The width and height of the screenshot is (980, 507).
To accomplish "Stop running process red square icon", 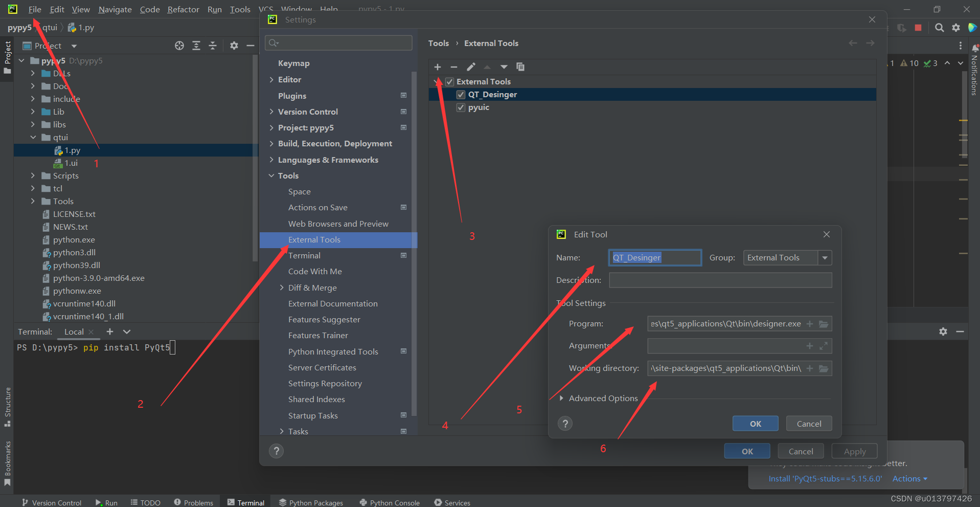I will pyautogui.click(x=918, y=28).
